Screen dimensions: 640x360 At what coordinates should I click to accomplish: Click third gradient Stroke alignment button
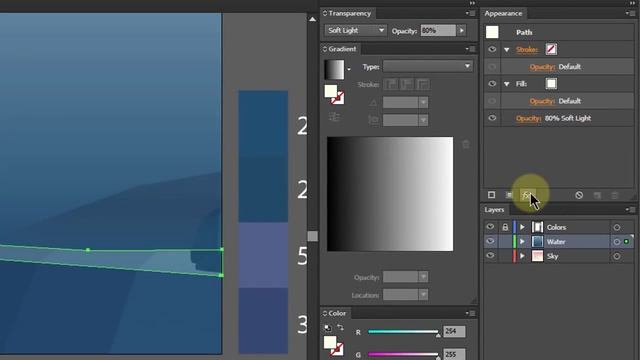click(x=422, y=84)
